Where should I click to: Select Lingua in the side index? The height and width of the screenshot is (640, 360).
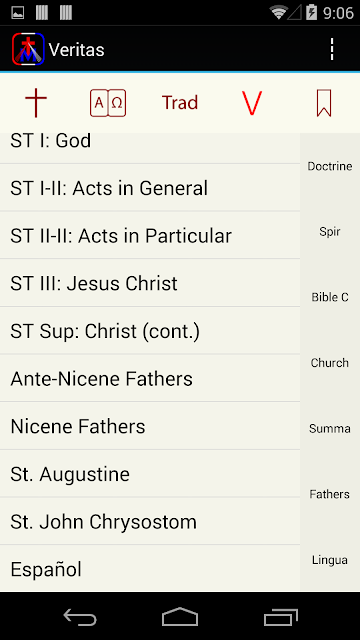click(330, 560)
